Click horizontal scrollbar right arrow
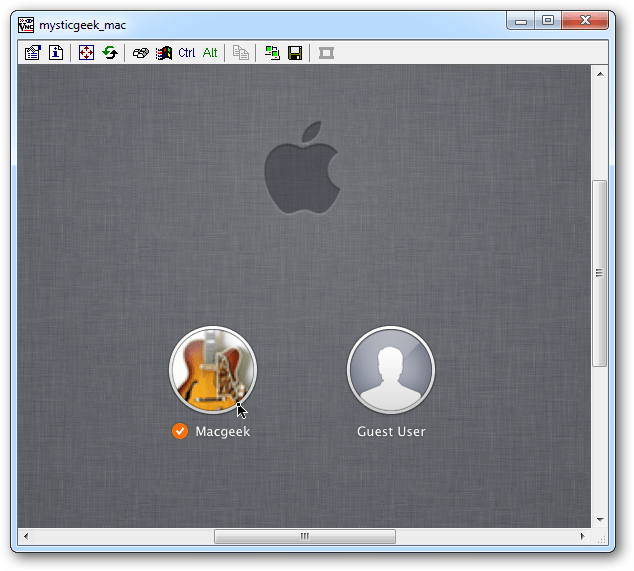Screen dimensions: 634x571 583,537
